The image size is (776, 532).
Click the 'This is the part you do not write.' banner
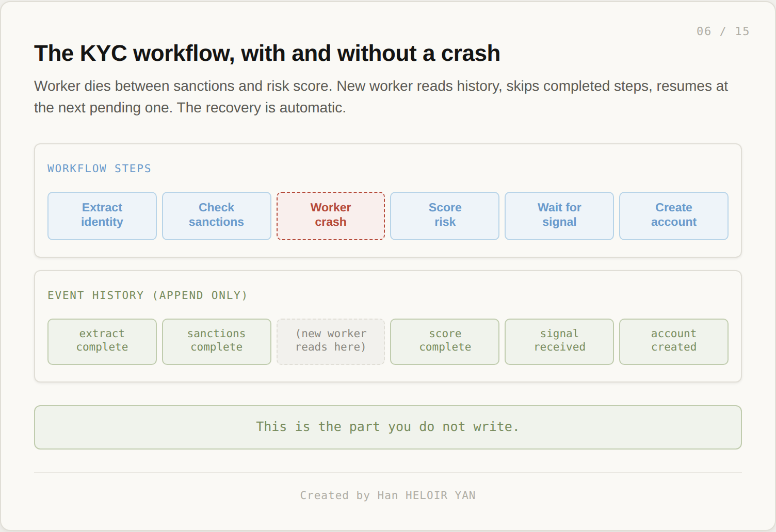coord(388,427)
